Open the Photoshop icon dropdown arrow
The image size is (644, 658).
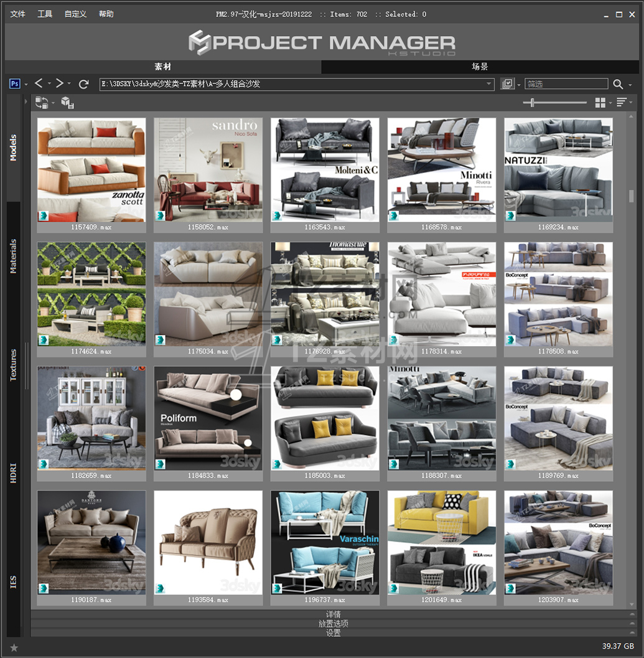(26, 84)
